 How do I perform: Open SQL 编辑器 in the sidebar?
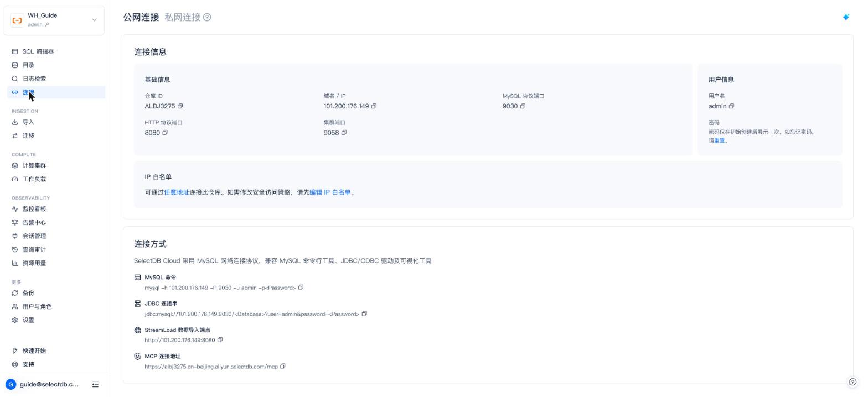(x=56, y=51)
